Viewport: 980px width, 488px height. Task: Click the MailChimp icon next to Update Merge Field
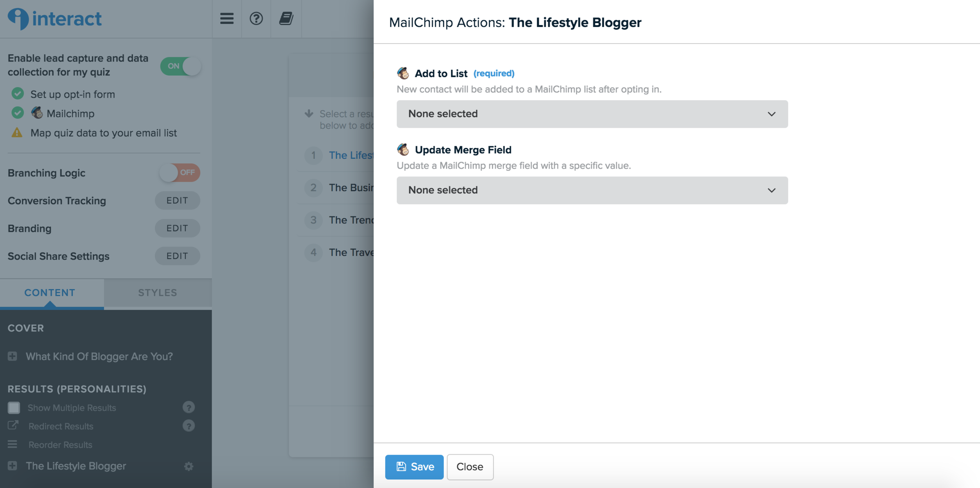pos(403,149)
